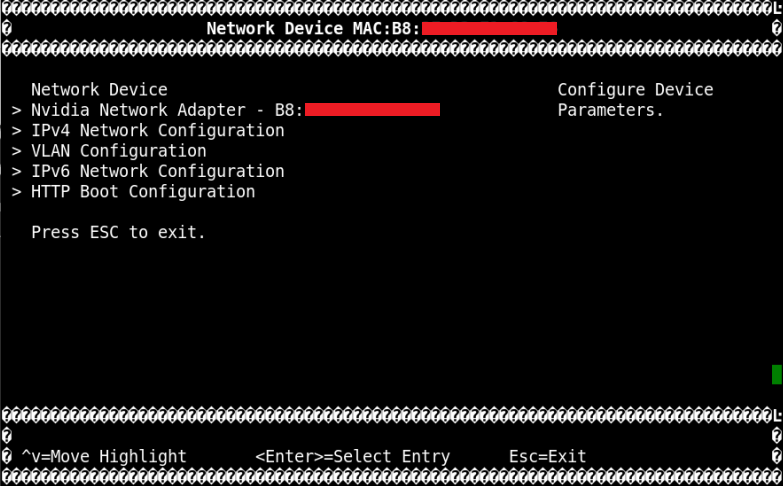
Task: Click the arrow beside IPv4 Network Configuration
Action: [16, 131]
